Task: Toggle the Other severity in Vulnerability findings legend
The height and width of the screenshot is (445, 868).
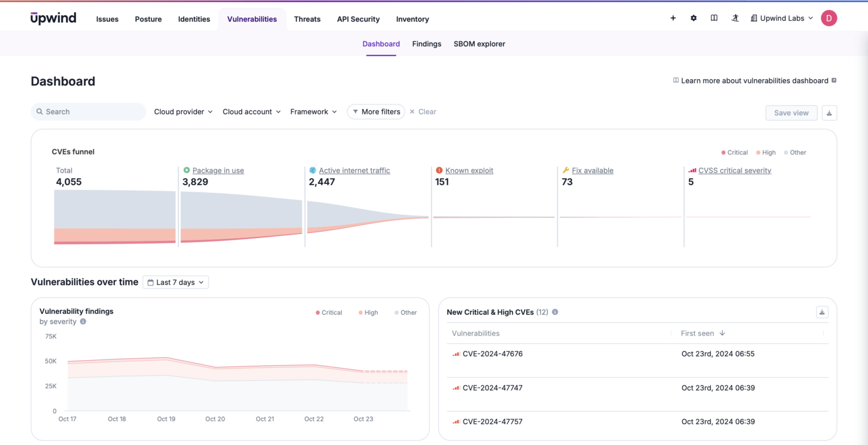Action: [405, 312]
